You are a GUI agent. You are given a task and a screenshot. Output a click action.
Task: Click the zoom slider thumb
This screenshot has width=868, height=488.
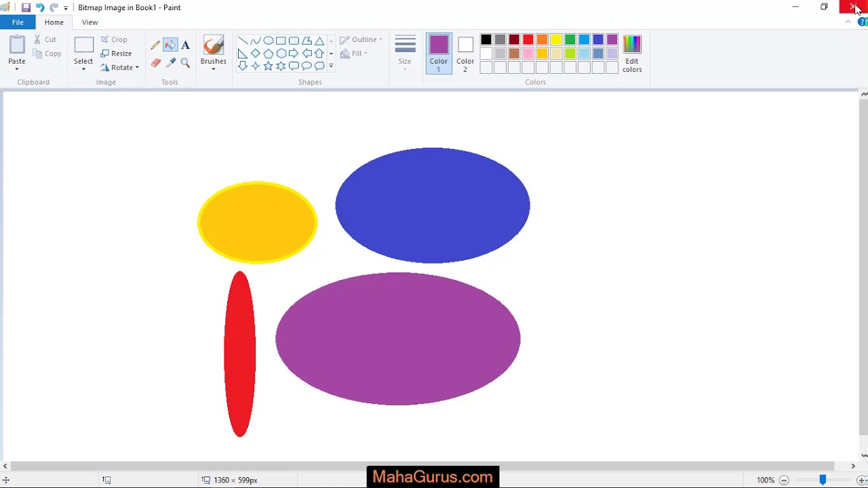tap(823, 480)
